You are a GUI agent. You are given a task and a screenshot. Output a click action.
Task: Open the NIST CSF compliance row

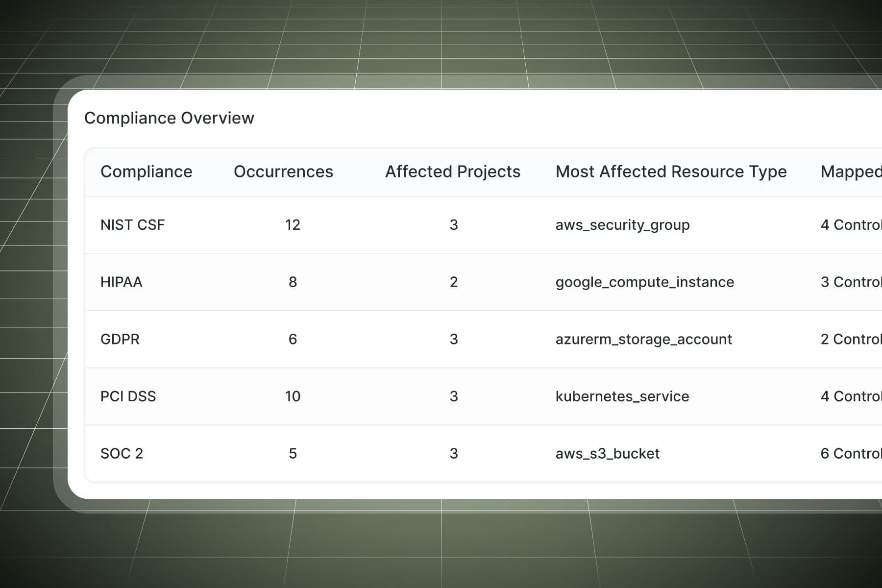(x=132, y=225)
